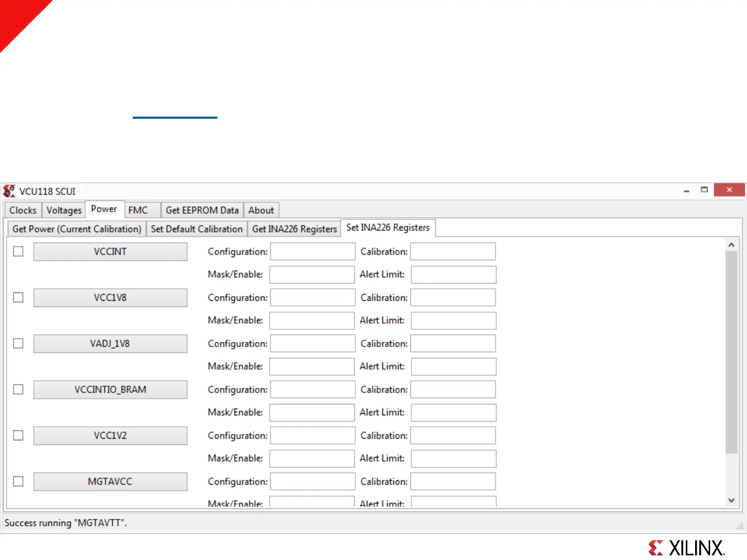This screenshot has height=560, width=747.
Task: Focus VCC1V8 Configuration input field
Action: pyautogui.click(x=313, y=298)
